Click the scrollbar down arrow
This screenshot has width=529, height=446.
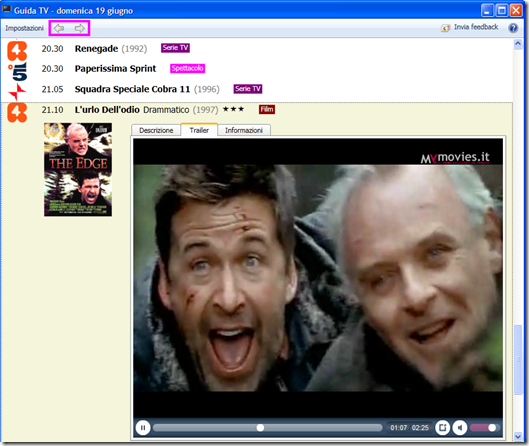point(518,437)
